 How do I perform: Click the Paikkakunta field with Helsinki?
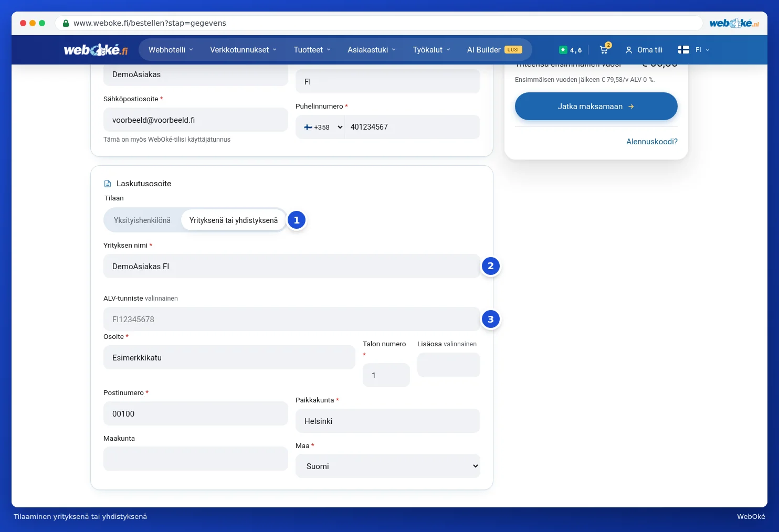coord(388,421)
